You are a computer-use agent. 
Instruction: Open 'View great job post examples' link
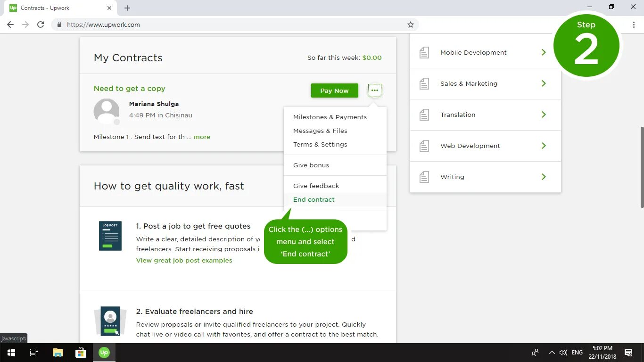pos(184,260)
